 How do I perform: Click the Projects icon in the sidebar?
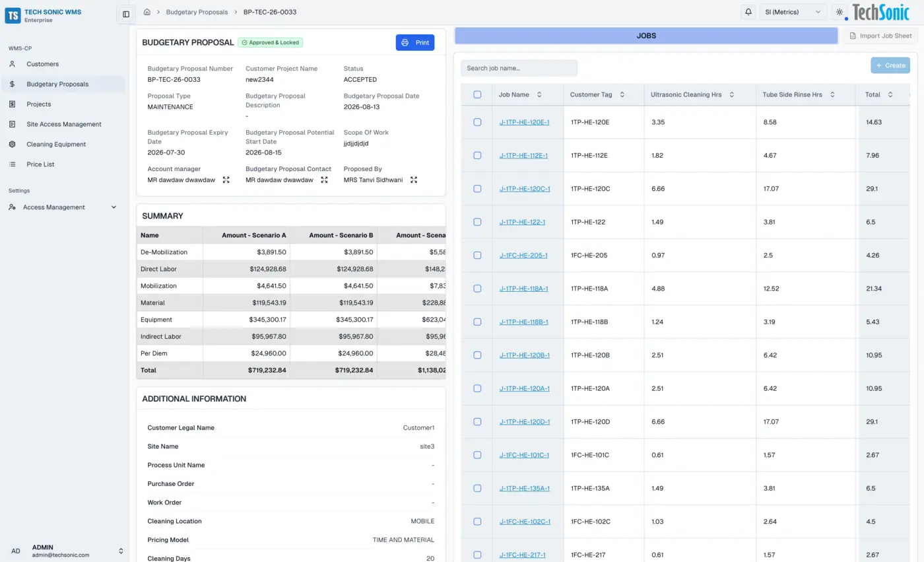click(x=13, y=104)
